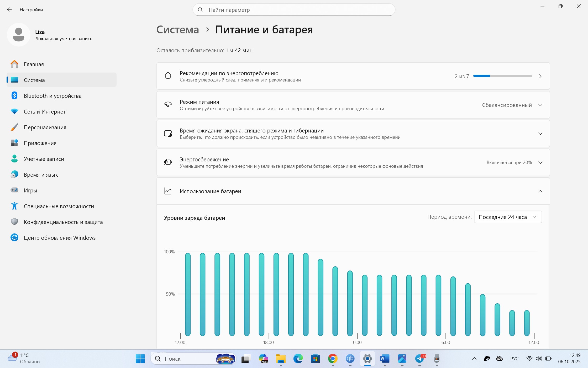Screen dimensions: 588x368
Task: Click the feather-like system tray icon
Action: (x=487, y=359)
